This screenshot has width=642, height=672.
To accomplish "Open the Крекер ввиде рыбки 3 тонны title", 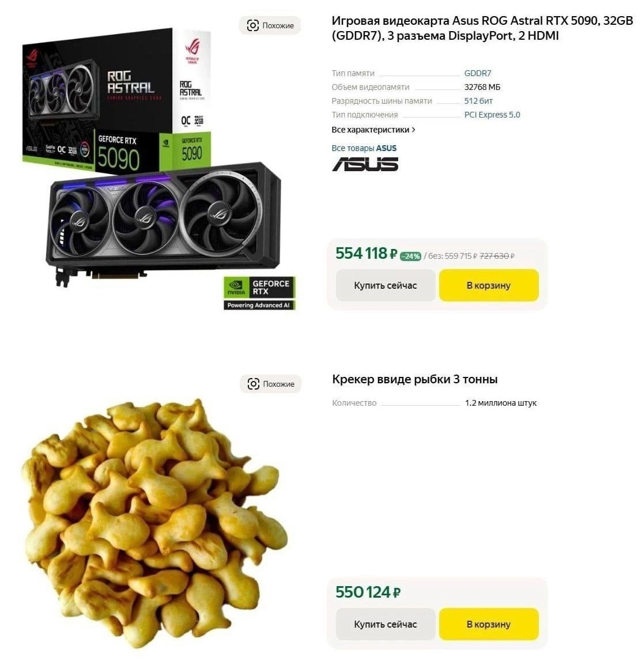I will point(415,379).
